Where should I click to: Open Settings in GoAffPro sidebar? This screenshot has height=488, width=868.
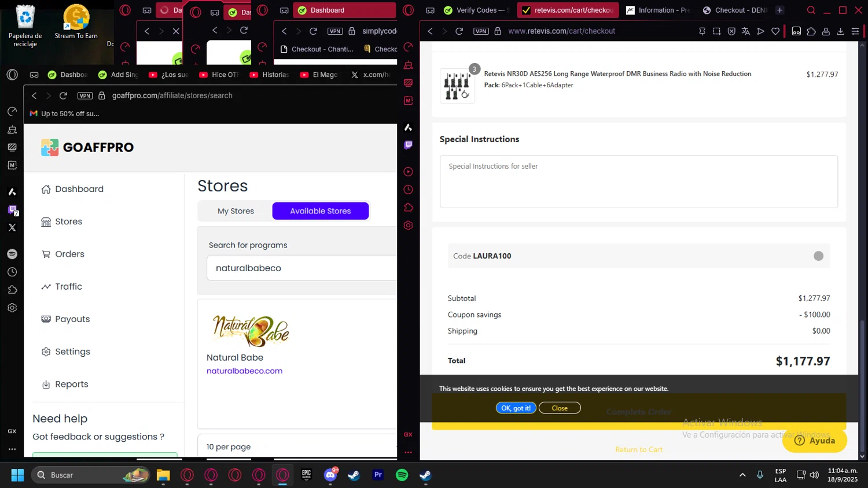click(65, 352)
